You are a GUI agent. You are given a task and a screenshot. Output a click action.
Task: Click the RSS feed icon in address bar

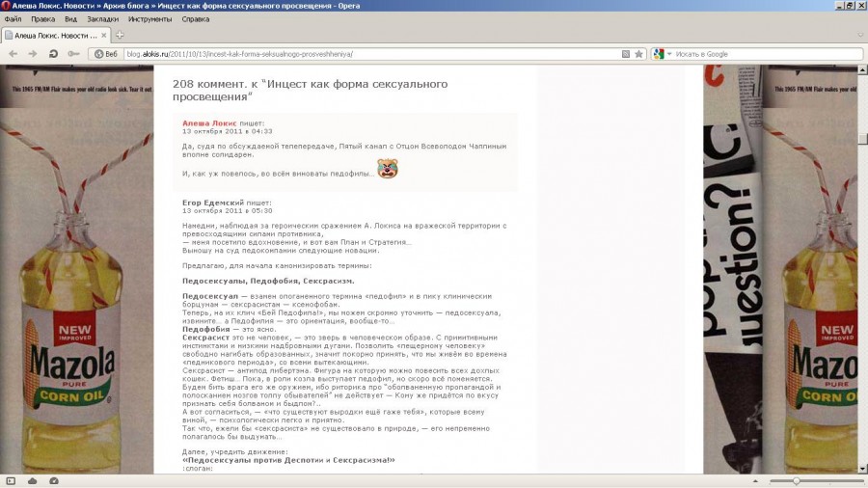point(625,54)
